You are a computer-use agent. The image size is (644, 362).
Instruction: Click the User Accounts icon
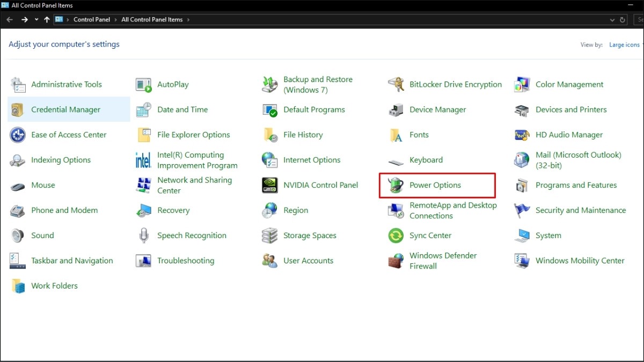tap(269, 261)
